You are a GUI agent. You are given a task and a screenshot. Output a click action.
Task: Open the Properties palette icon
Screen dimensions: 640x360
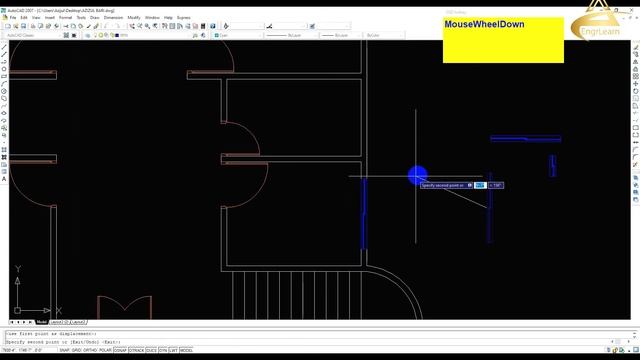coord(165,26)
